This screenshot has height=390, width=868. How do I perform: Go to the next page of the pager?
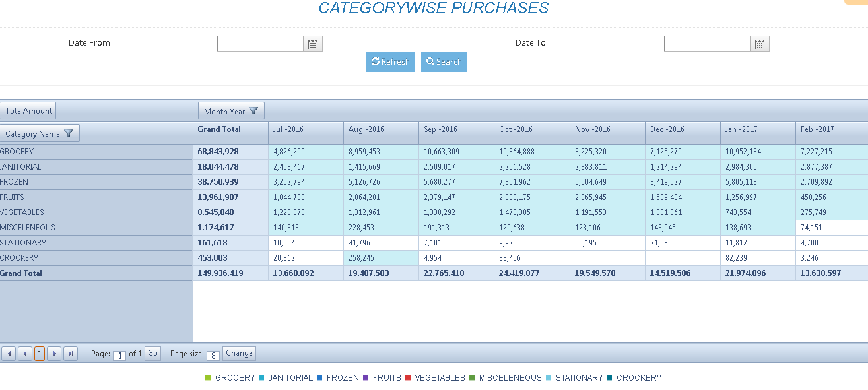pyautogui.click(x=55, y=354)
